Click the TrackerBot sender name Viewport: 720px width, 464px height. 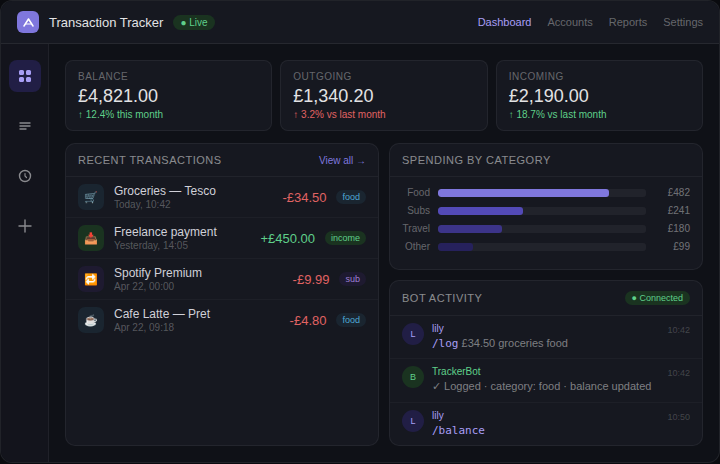click(x=456, y=371)
